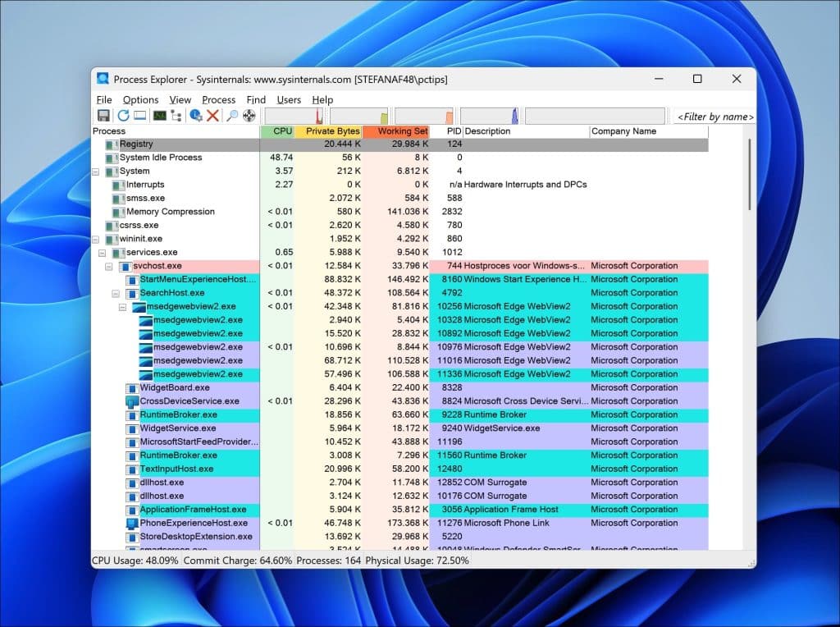The width and height of the screenshot is (840, 627).
Task: Click the Find Window's Process crosshair icon
Action: [x=249, y=116]
